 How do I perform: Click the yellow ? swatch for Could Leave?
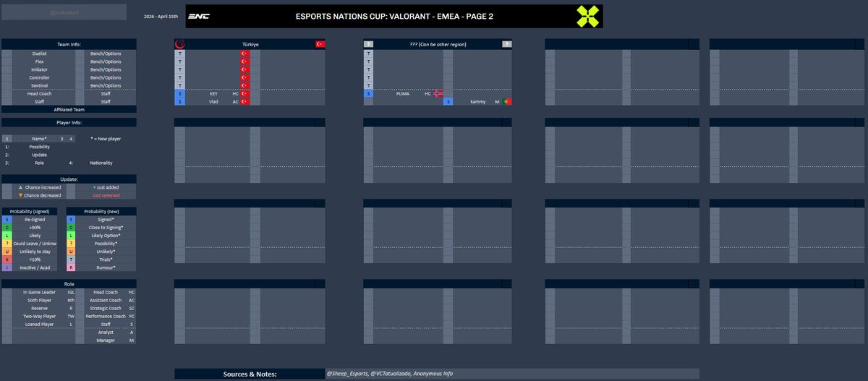coord(7,243)
